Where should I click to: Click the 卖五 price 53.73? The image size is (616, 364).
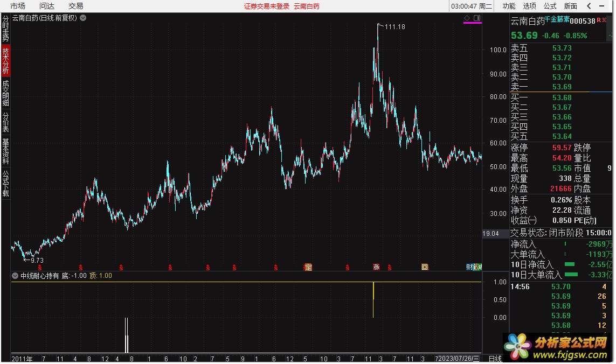[x=562, y=48]
